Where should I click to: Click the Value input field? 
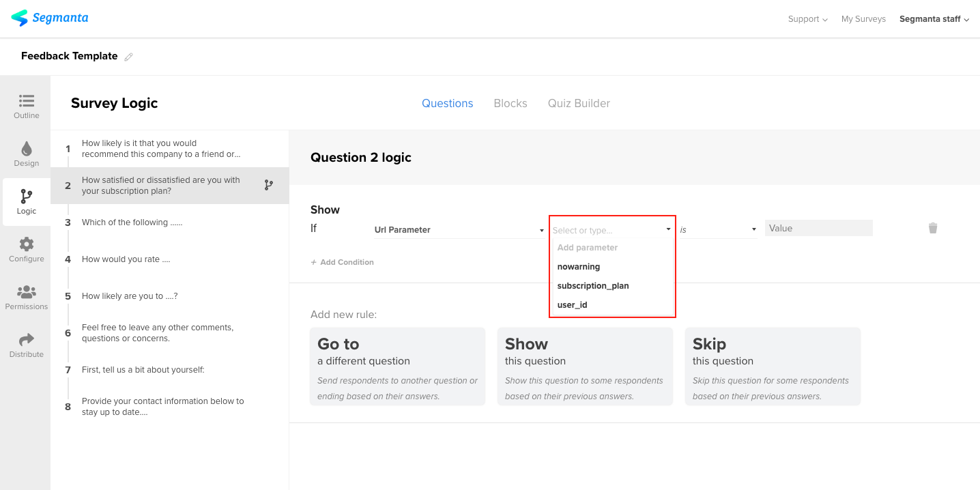pyautogui.click(x=819, y=229)
